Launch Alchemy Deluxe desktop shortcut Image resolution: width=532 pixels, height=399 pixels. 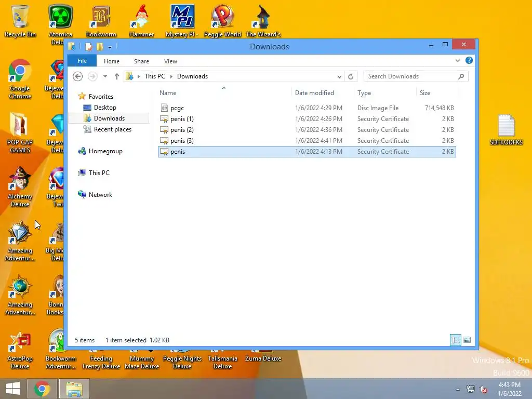(x=20, y=187)
